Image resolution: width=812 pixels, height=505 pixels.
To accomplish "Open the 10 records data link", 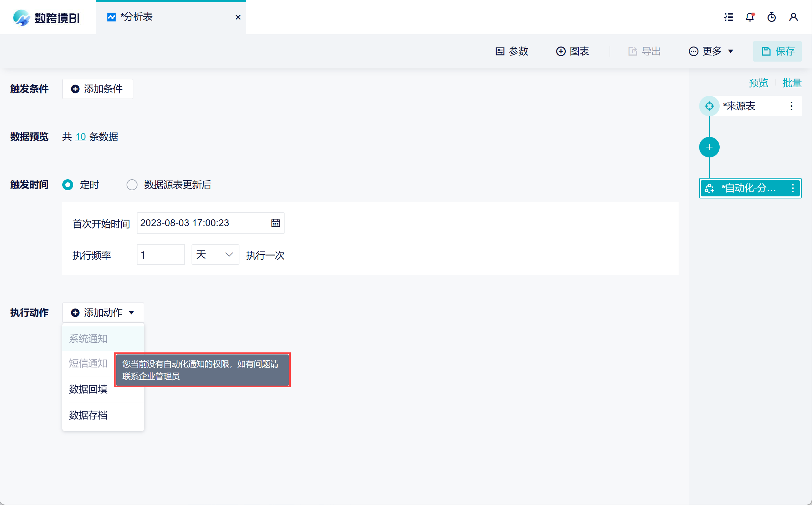I will [x=80, y=137].
